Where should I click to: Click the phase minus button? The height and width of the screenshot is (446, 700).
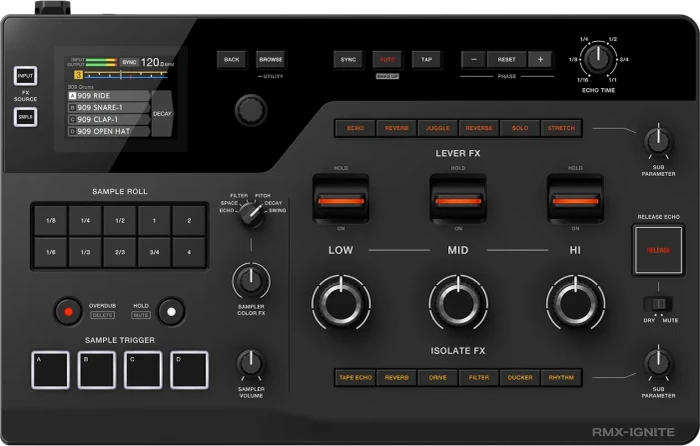tap(474, 59)
